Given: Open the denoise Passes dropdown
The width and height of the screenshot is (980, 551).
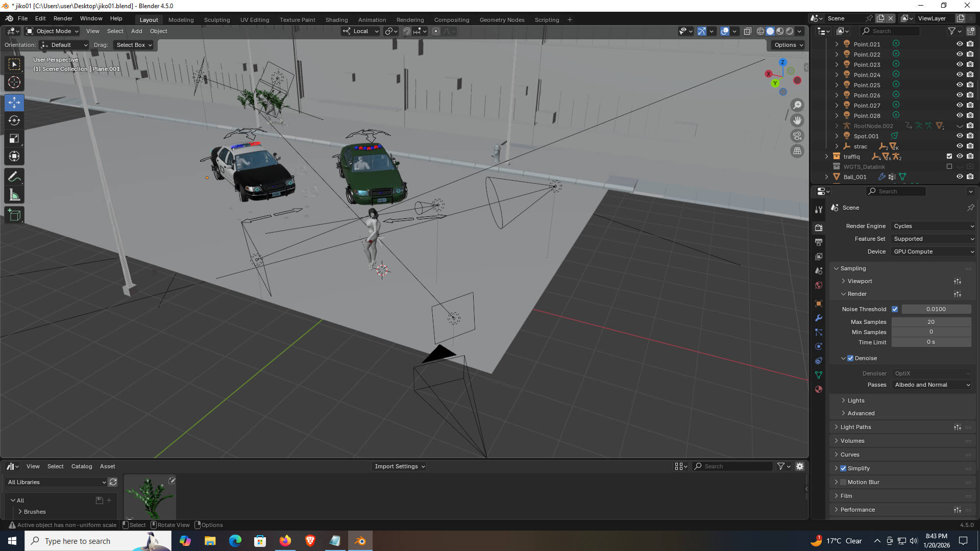Looking at the screenshot, I should pyautogui.click(x=932, y=385).
